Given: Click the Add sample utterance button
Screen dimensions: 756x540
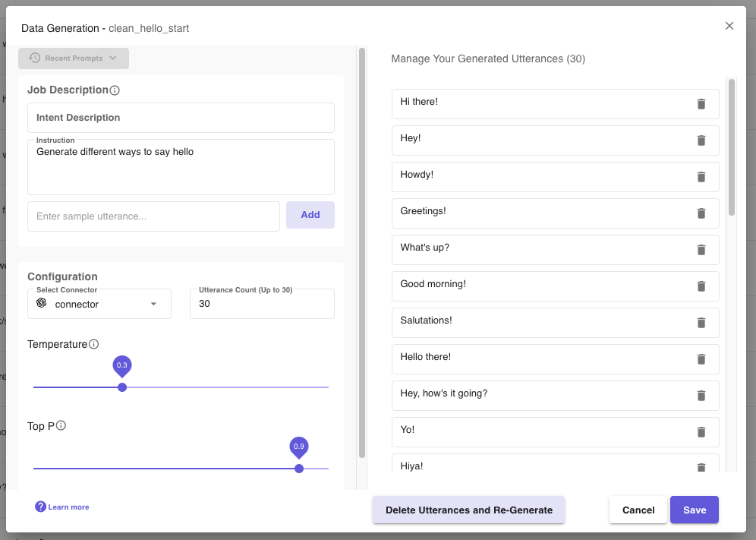Looking at the screenshot, I should click(x=310, y=215).
